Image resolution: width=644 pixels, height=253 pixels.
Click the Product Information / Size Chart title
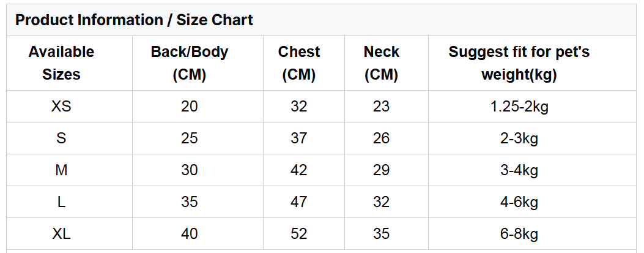(134, 20)
